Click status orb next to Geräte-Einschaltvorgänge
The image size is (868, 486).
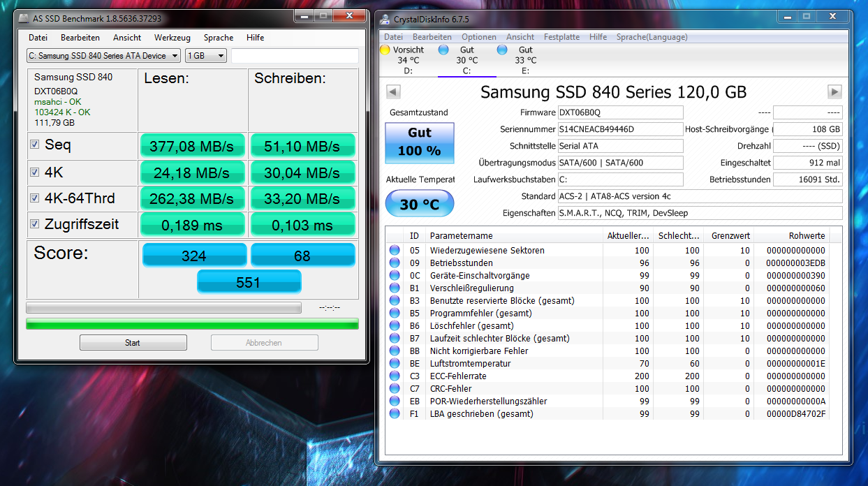coord(395,275)
